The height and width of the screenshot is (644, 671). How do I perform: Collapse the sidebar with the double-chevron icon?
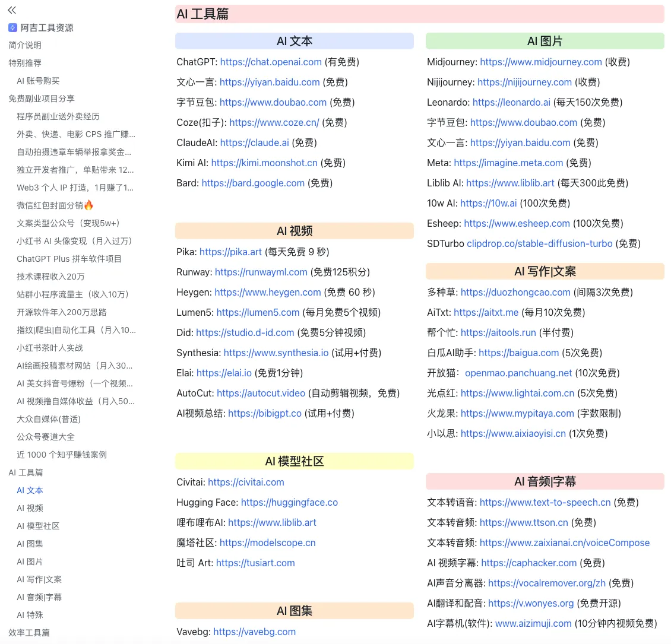12,10
